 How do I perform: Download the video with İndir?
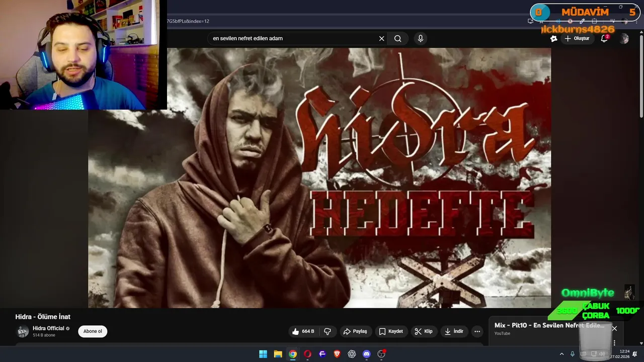[x=454, y=331]
